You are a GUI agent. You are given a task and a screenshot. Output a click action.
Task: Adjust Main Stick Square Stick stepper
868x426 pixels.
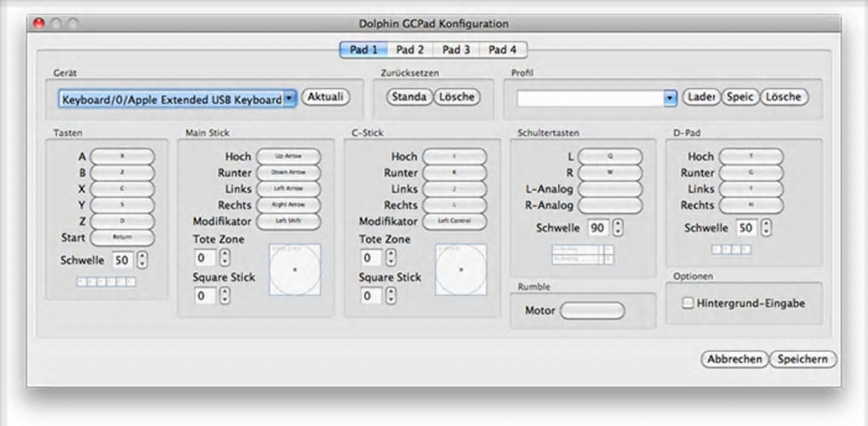(x=224, y=295)
